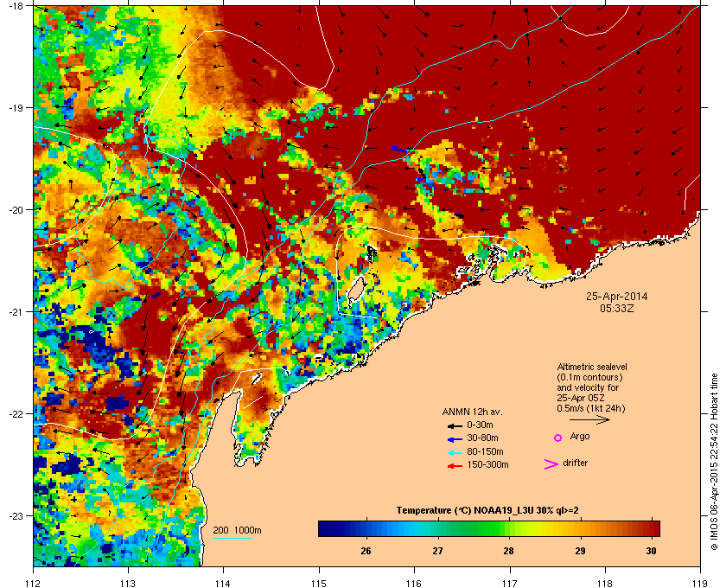This screenshot has width=726, height=588.
Task: Click the 118 longitude axis label
Action: (x=605, y=583)
